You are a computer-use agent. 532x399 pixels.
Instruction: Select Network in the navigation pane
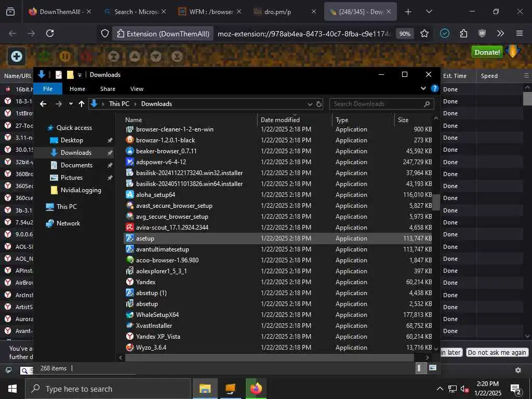click(x=68, y=223)
